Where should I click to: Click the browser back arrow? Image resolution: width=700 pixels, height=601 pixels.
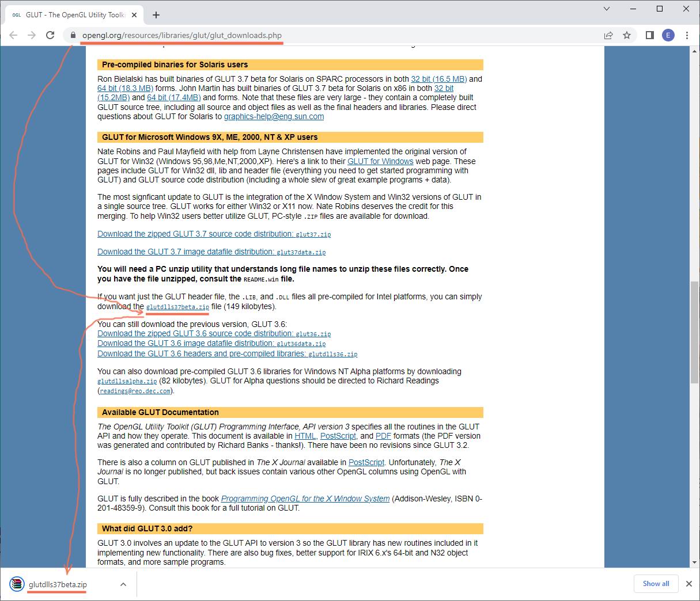click(x=13, y=35)
